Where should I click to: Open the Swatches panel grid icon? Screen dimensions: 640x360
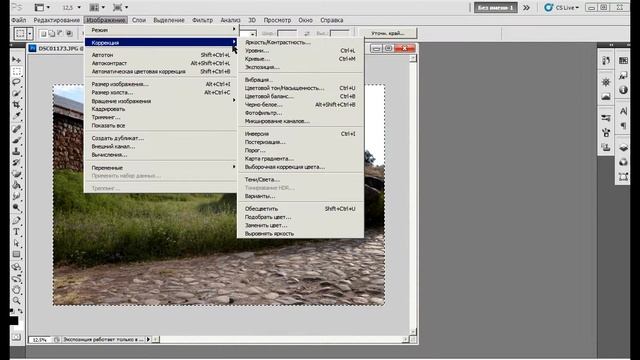click(623, 60)
